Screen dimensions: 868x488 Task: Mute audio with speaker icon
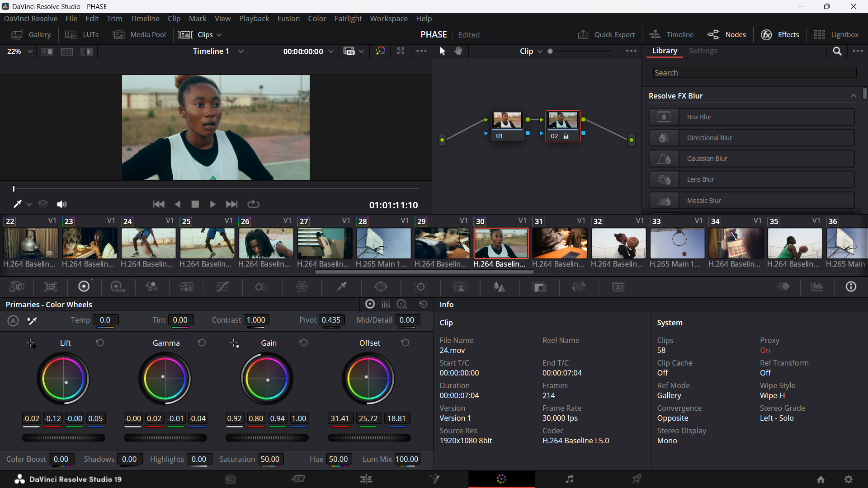coord(61,205)
